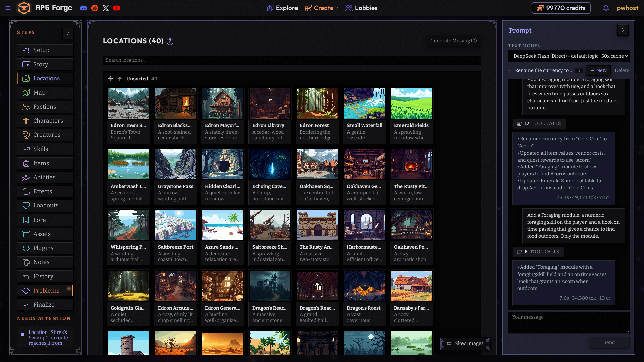The height and width of the screenshot is (362, 644).
Task: Open the Problems step
Action: click(45, 291)
